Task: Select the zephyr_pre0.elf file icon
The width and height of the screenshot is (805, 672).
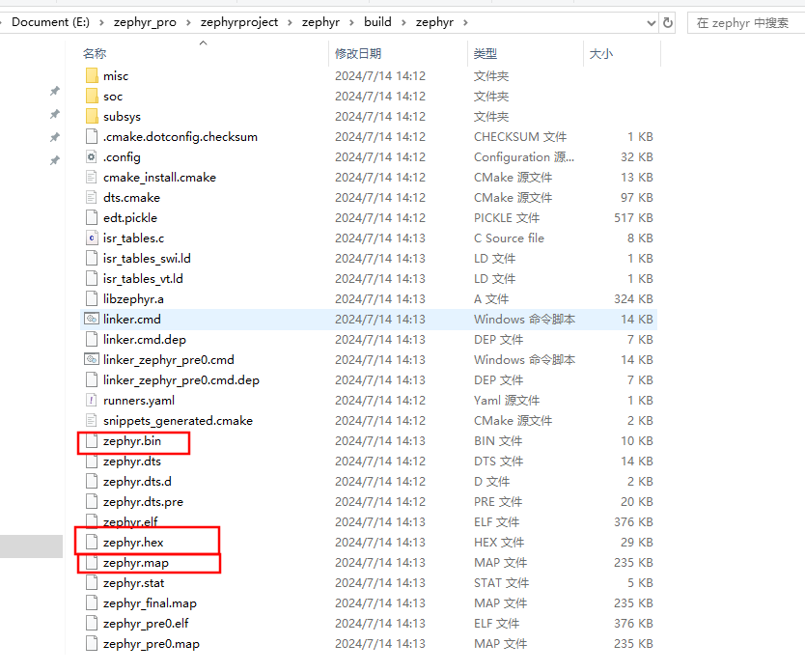Action: tap(92, 623)
